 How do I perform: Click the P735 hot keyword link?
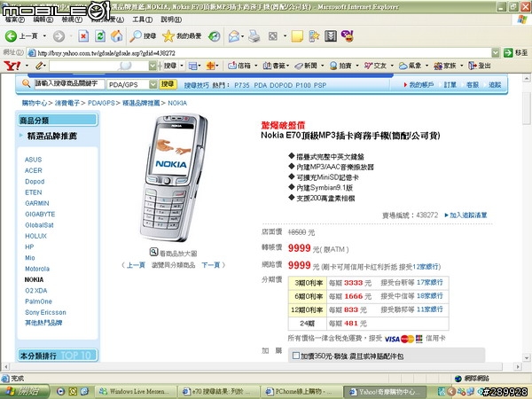click(242, 85)
